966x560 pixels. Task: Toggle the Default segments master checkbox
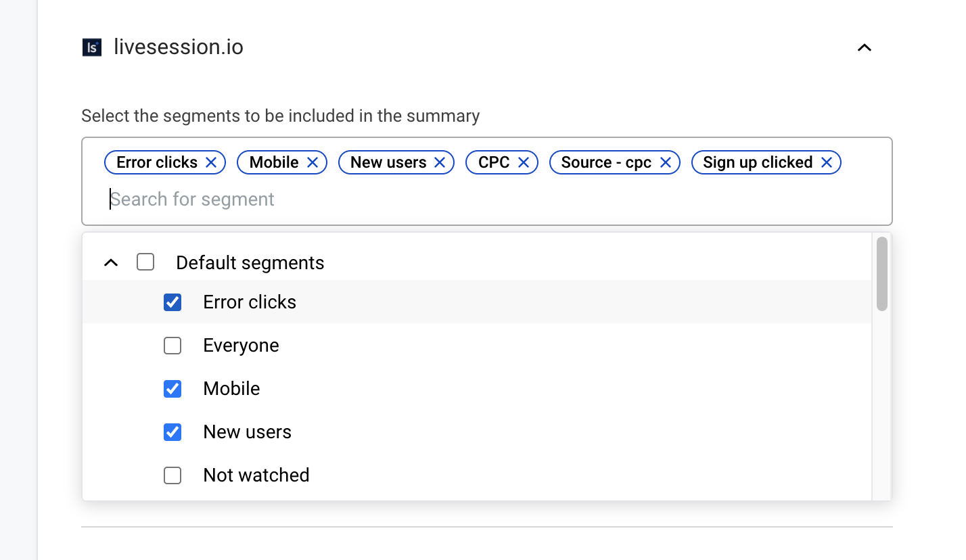point(145,262)
